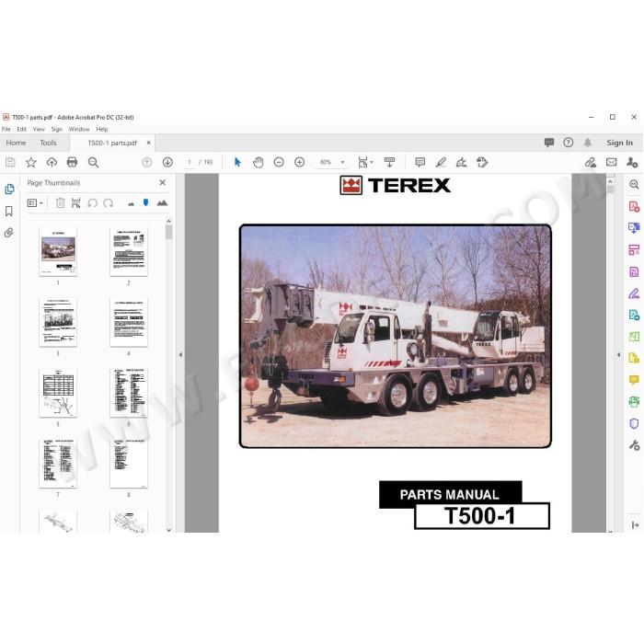Select the Highlight text pen tool
The height and width of the screenshot is (644, 644).
(x=441, y=162)
